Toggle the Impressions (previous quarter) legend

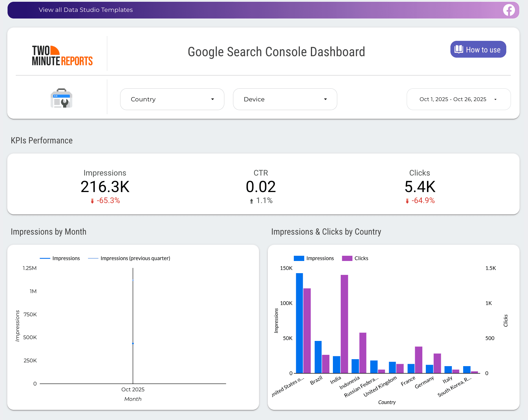129,258
